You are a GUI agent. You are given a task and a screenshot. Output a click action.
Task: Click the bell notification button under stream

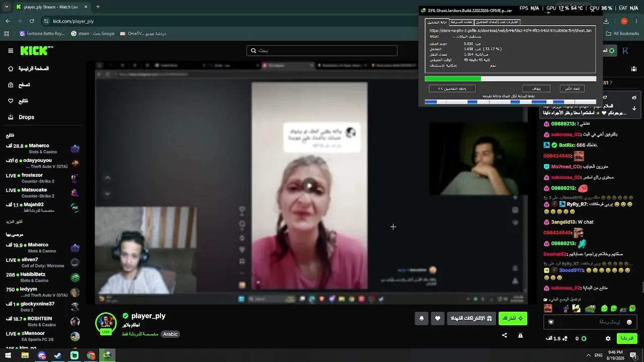pos(422,318)
